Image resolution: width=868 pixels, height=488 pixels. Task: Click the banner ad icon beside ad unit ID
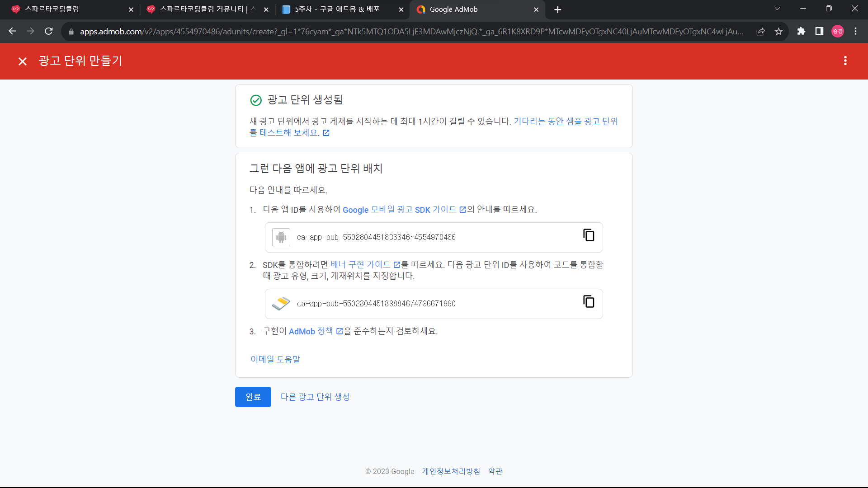pyautogui.click(x=281, y=304)
